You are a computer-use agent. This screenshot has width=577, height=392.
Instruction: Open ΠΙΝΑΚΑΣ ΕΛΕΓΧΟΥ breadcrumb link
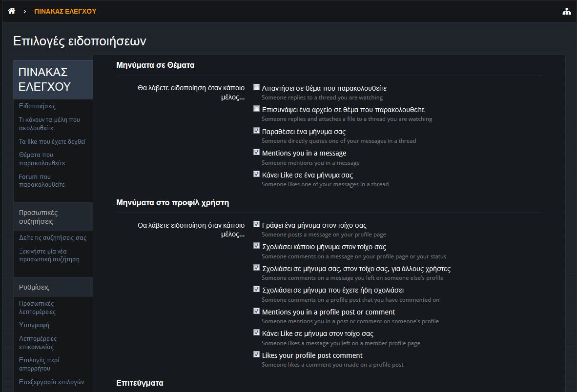pos(65,11)
